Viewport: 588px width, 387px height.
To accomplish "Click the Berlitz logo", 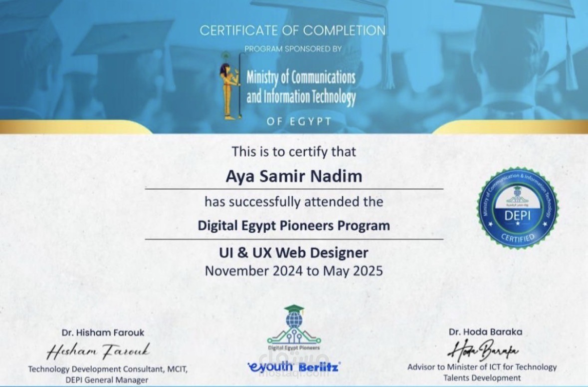I will 320,367.
